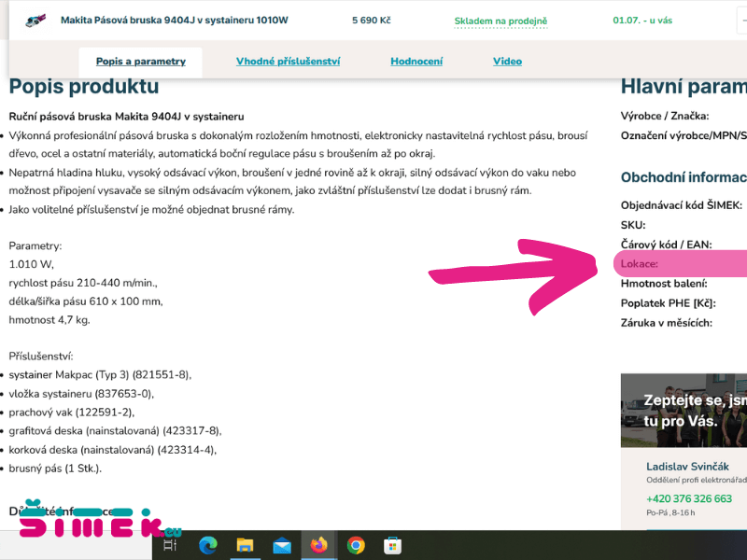The height and width of the screenshot is (560, 747).
Task: Click the 'Objednávací kód ŠIMEK:' label
Action: [x=682, y=205]
